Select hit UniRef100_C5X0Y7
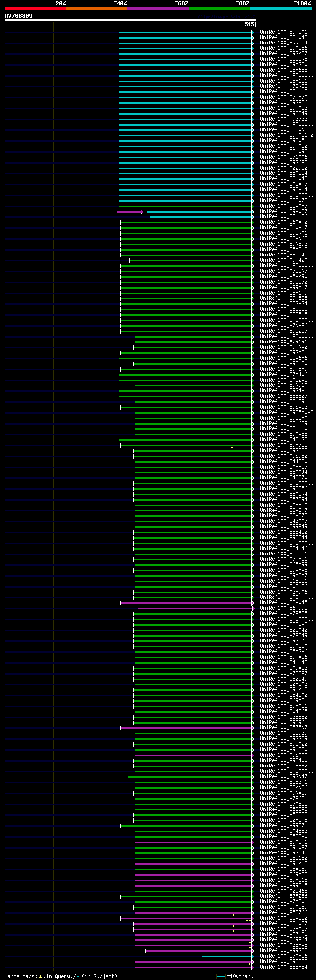 click(x=283, y=206)
